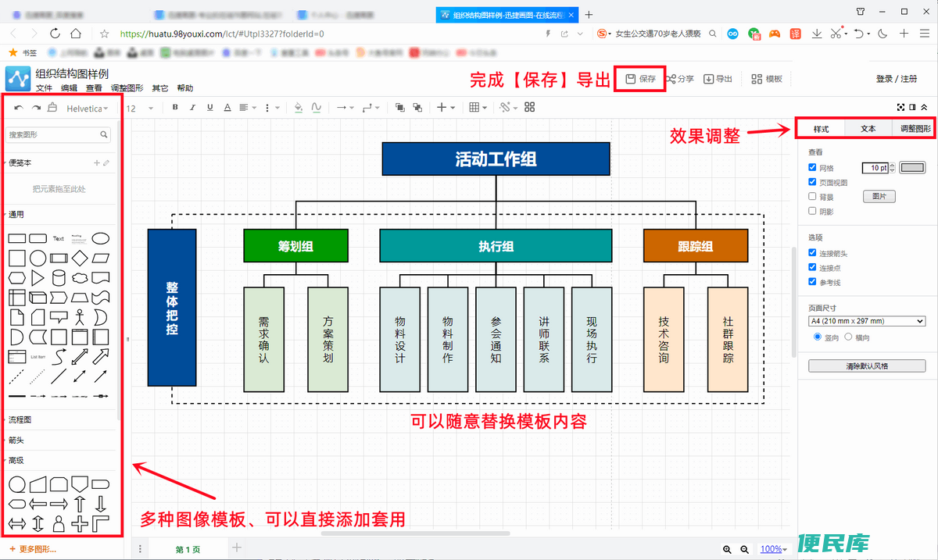This screenshot has height=560, width=938.
Task: Open 模板 templates
Action: click(x=767, y=79)
